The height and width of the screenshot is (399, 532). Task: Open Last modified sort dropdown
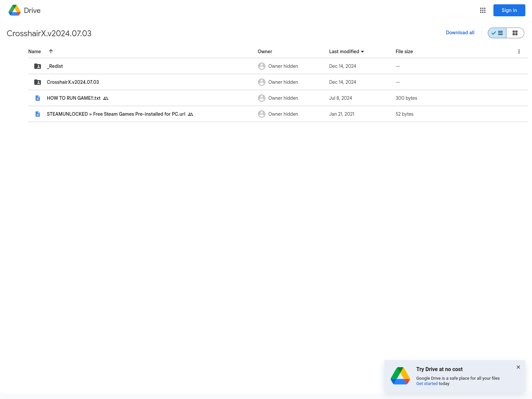(x=346, y=52)
